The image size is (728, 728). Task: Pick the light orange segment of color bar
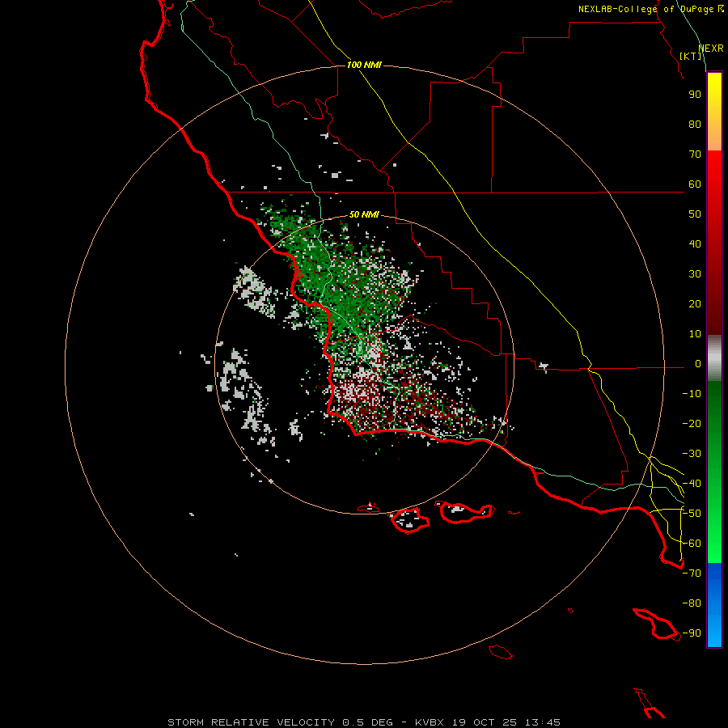click(714, 138)
